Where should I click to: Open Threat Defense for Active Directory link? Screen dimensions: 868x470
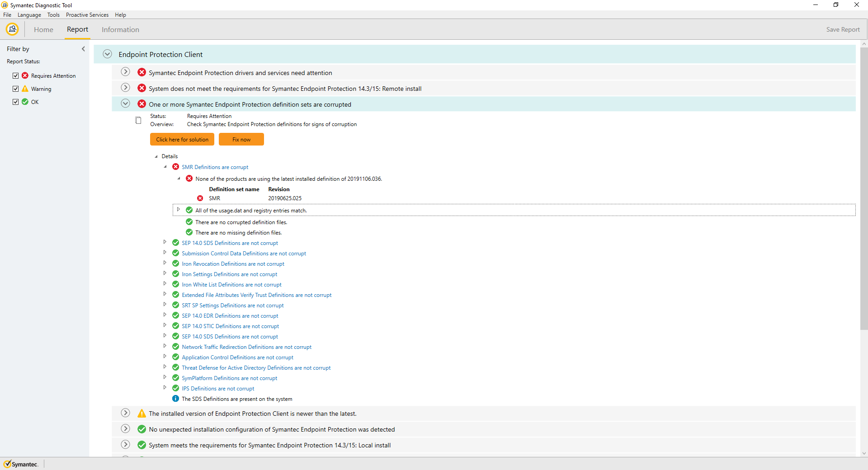point(256,368)
